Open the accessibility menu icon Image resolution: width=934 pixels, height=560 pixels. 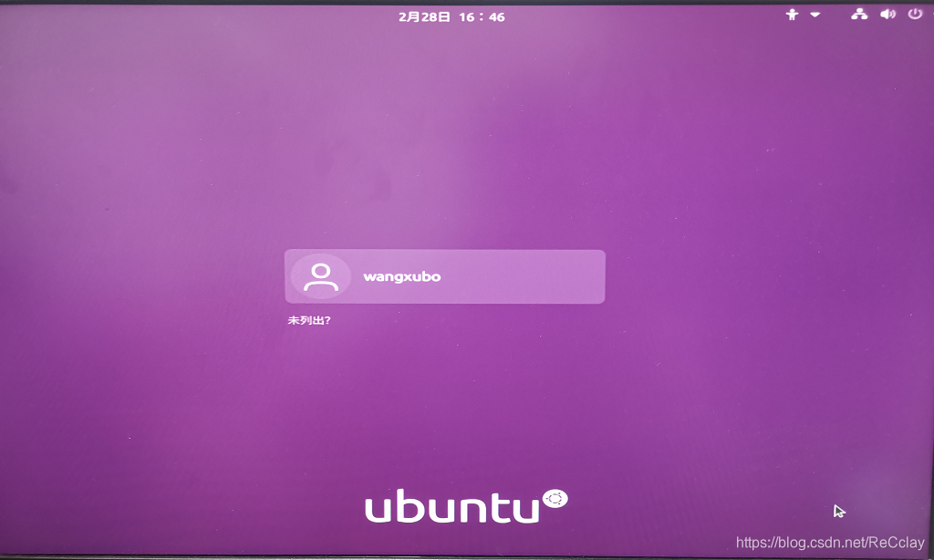(x=792, y=15)
